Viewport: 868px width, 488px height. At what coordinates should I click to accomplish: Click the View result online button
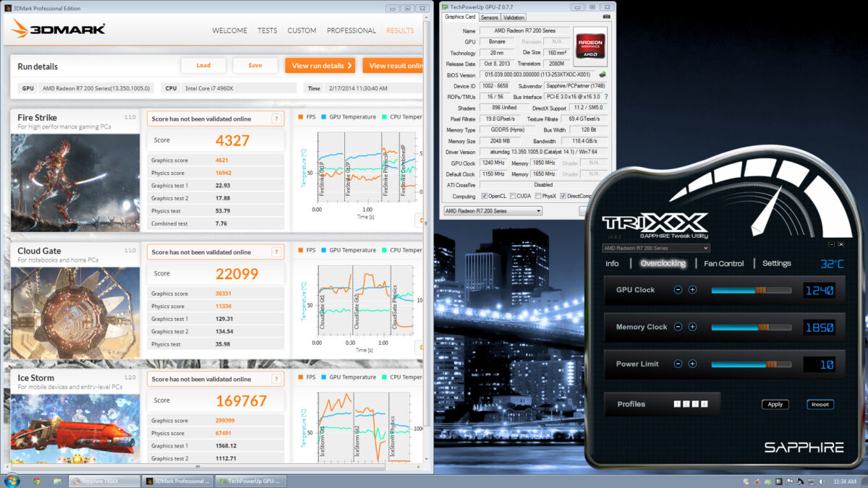pos(393,65)
